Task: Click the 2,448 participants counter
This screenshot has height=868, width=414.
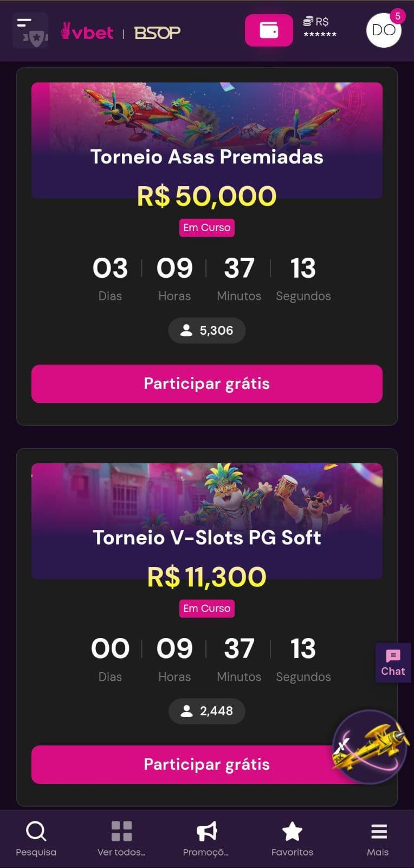Action: pos(207,711)
